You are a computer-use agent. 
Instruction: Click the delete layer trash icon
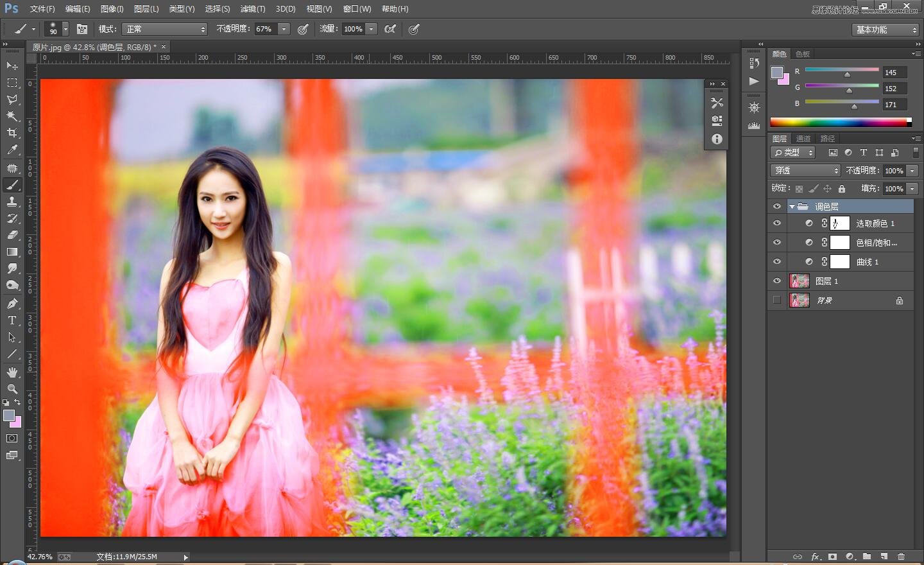[901, 557]
